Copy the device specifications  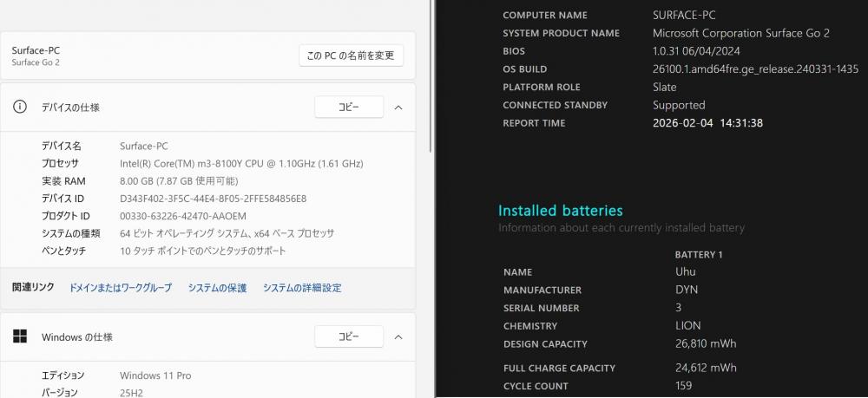point(349,108)
